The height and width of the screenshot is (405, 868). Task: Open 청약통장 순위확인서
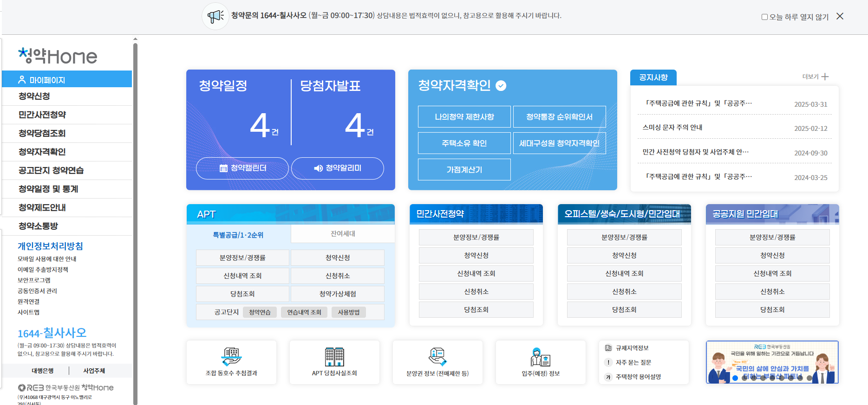[560, 116]
